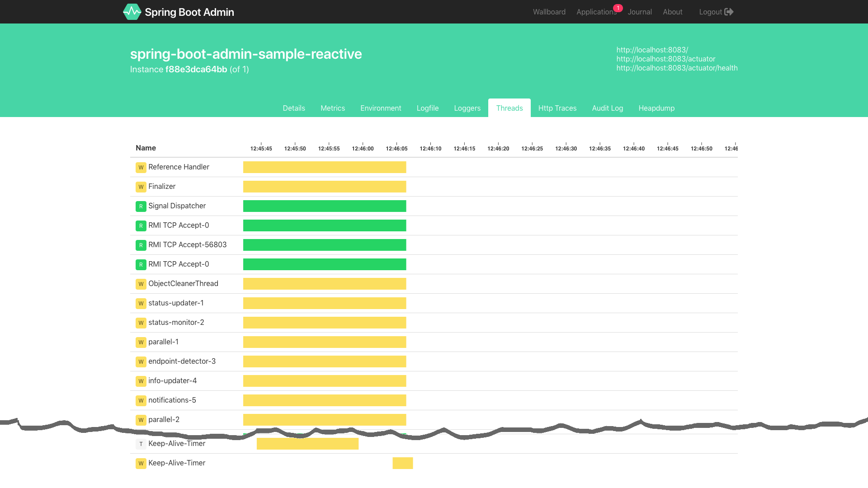
Task: Toggle the T state indicator for Keep-Alive-Timer
Action: point(141,443)
